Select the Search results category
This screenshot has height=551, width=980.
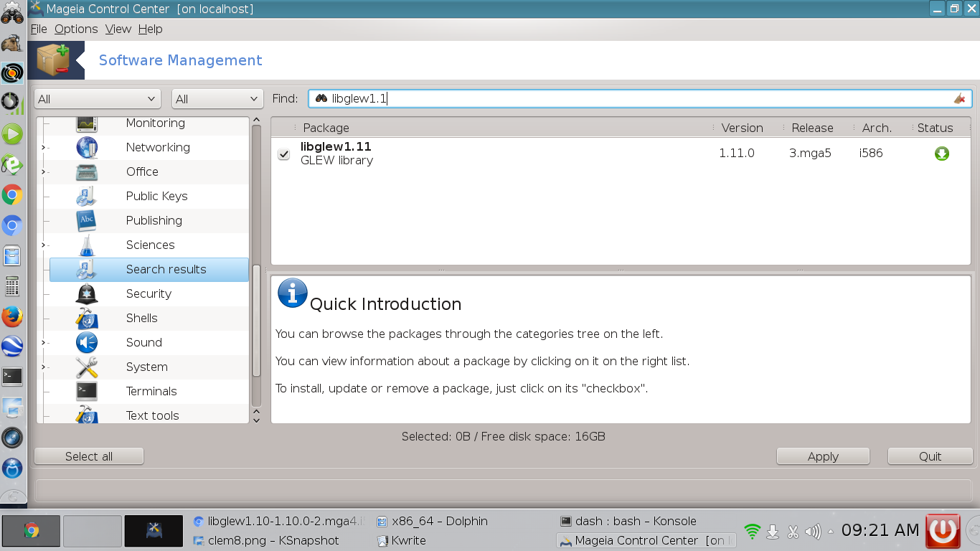149,270
